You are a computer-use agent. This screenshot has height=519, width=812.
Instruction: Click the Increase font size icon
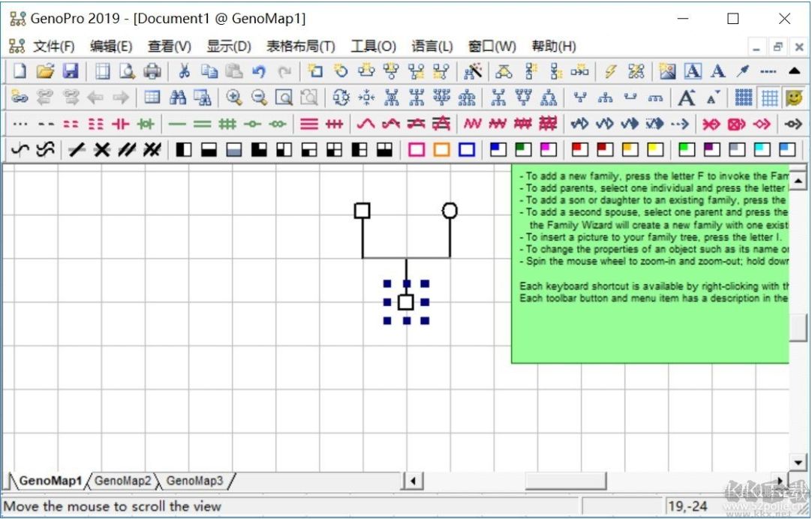(685, 97)
